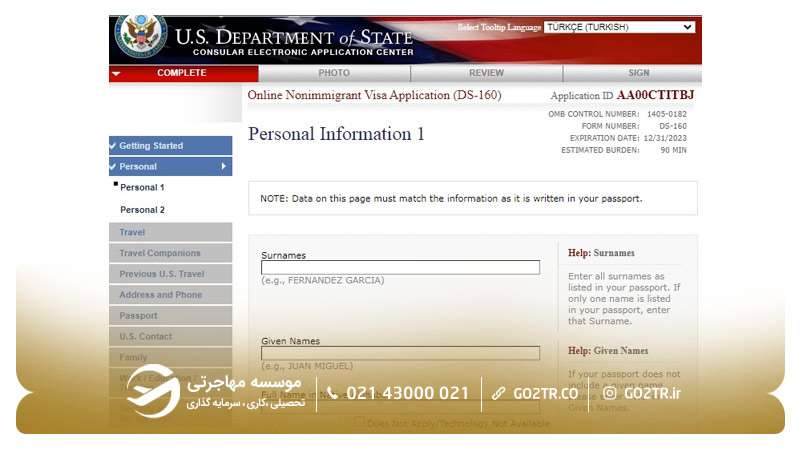The height and width of the screenshot is (450, 800).
Task: Open the Select Tooltip Language dropdown
Action: (x=619, y=27)
